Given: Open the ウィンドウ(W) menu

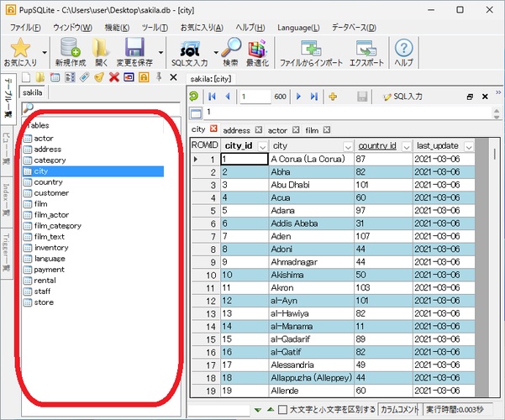Looking at the screenshot, I should pyautogui.click(x=72, y=28).
